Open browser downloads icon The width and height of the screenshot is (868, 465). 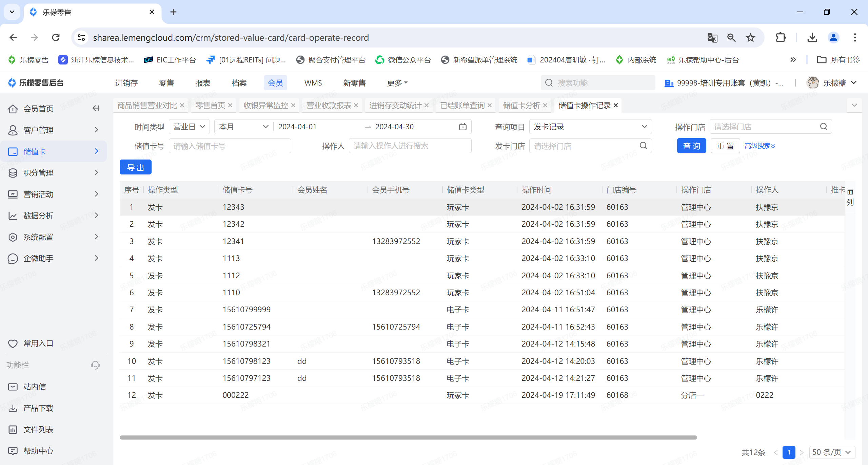(x=812, y=38)
